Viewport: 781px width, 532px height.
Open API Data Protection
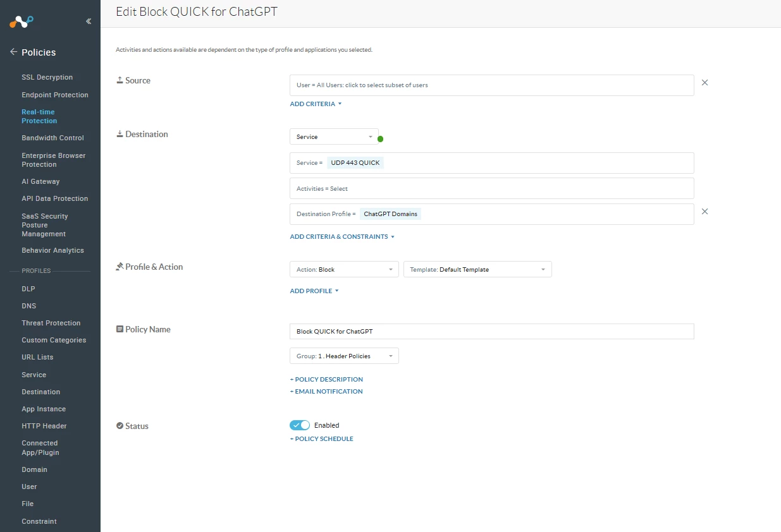tap(55, 198)
